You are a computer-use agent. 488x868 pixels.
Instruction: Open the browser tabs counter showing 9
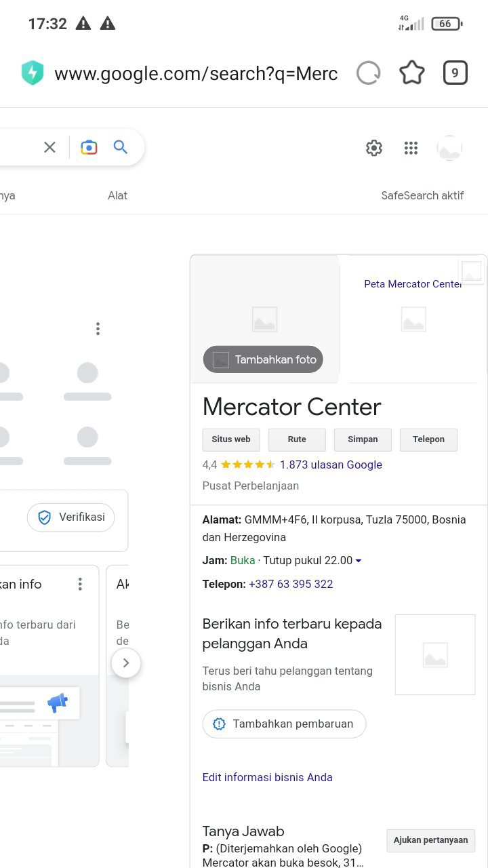tap(455, 73)
